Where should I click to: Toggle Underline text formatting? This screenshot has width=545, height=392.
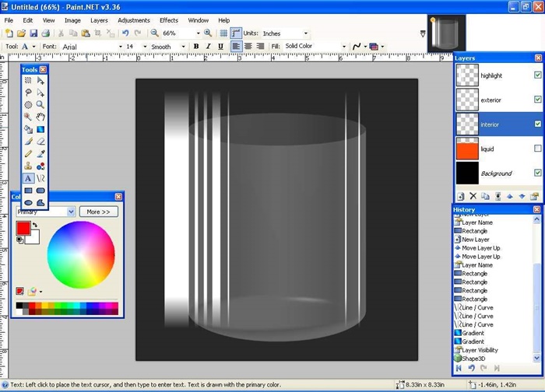(220, 46)
